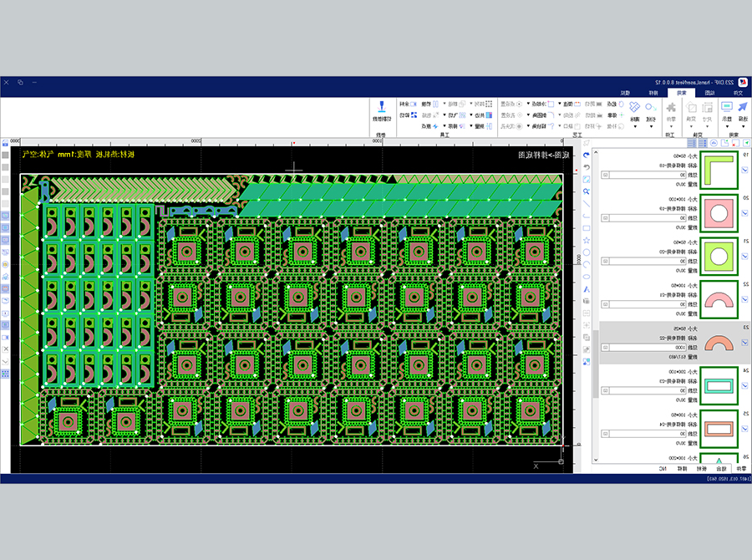Click the redo arrow icon in vertical toolbar
This screenshot has width=752, height=560.
pyautogui.click(x=586, y=155)
